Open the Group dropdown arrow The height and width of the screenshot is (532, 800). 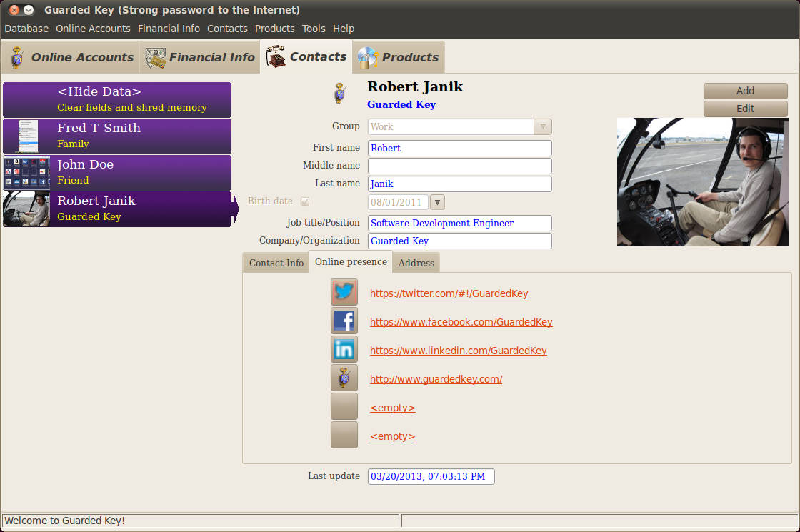pos(542,126)
